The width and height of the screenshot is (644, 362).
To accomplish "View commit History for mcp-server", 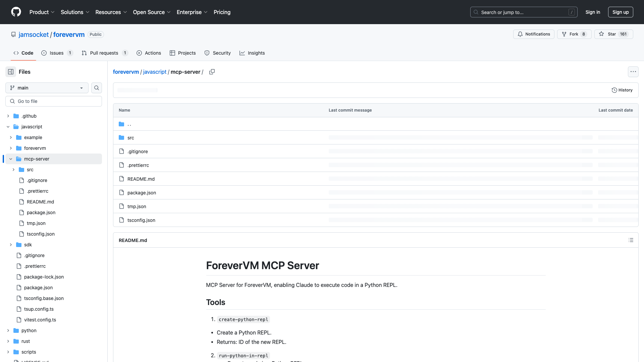I will pyautogui.click(x=622, y=90).
